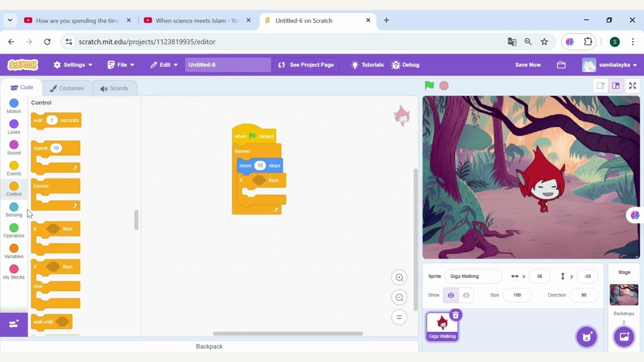The image size is (644, 362).
Task: Click the wait 1 seconds palette block
Action: (x=56, y=121)
